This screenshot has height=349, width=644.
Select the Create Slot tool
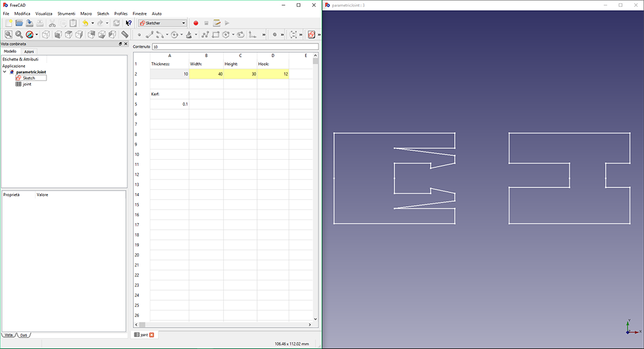pyautogui.click(x=241, y=35)
